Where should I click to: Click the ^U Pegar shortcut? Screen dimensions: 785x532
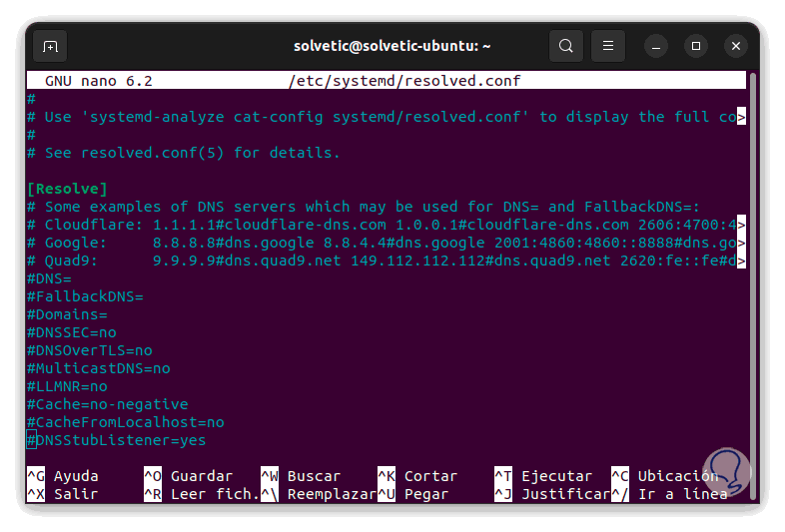[413, 494]
